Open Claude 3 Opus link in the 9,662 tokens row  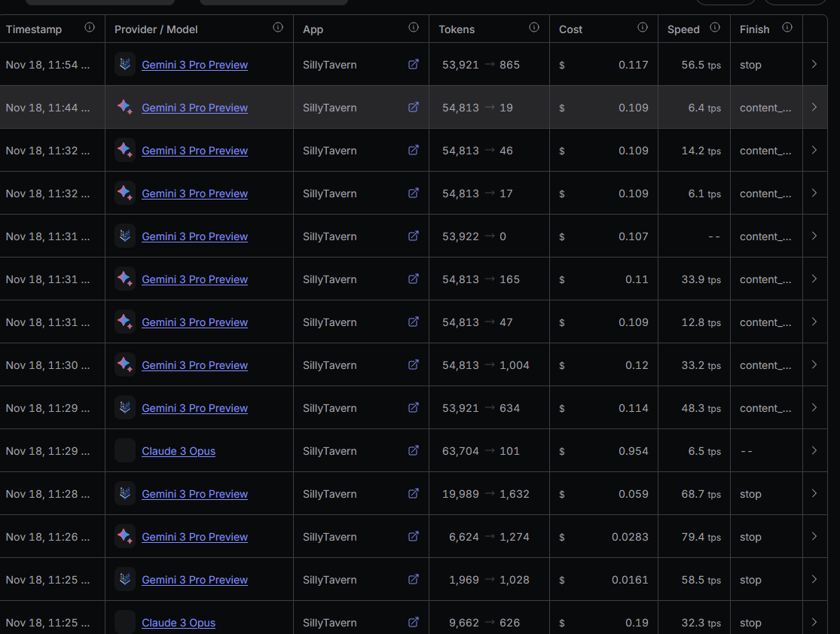tap(179, 623)
